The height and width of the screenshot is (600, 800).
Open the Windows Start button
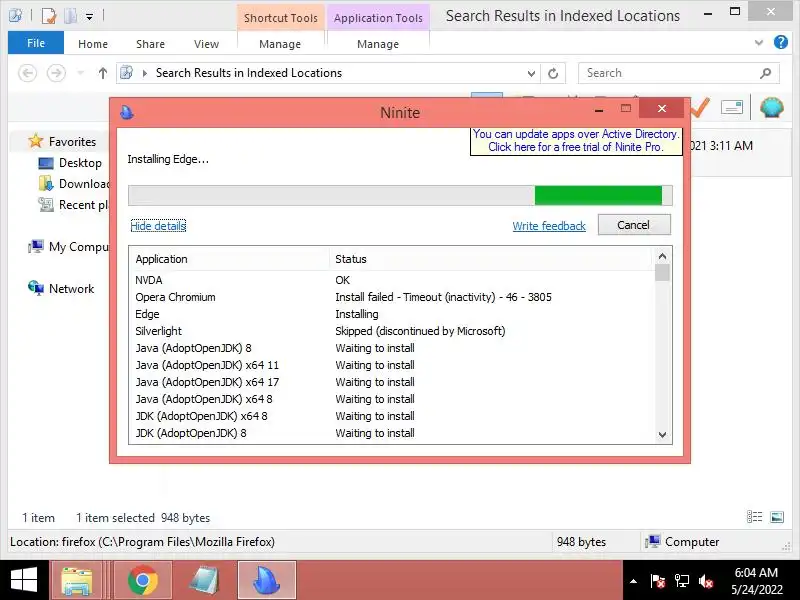point(23,580)
